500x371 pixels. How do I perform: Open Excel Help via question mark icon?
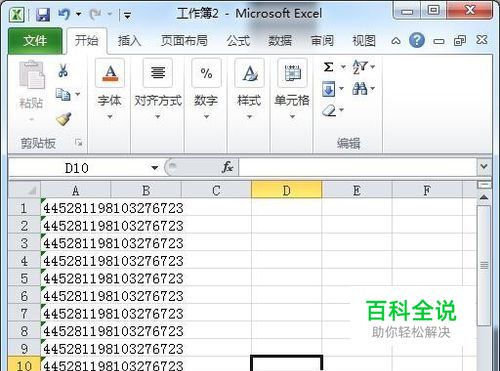point(417,40)
